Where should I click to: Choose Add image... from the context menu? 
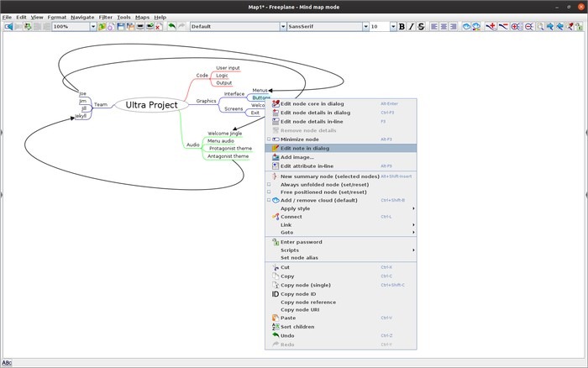340,157
